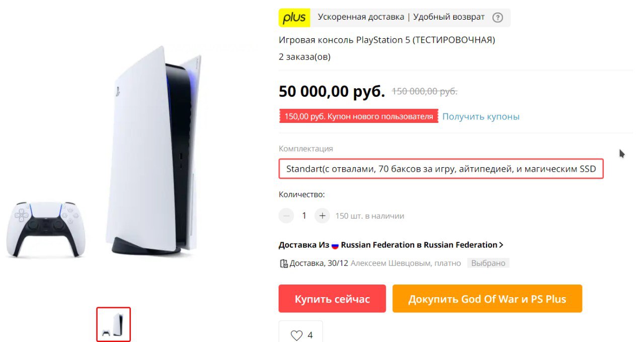This screenshot has height=342, width=644.
Task: Decrease quantity with the minus button
Action: (x=286, y=216)
